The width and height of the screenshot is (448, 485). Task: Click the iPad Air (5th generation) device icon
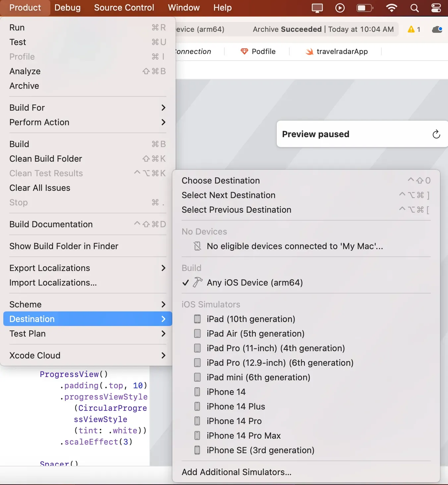pos(197,333)
